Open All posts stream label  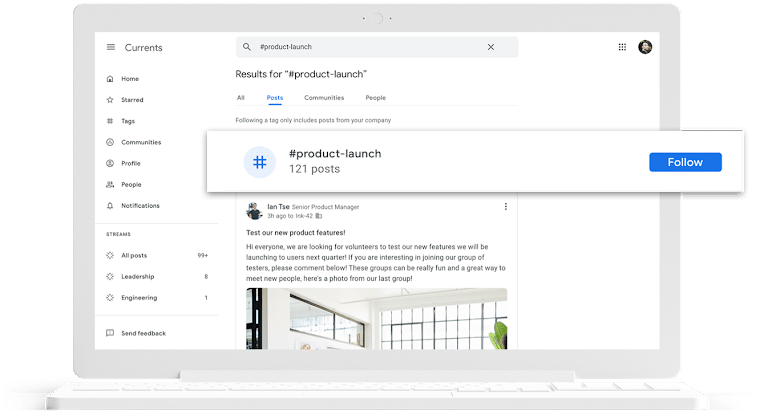click(134, 255)
